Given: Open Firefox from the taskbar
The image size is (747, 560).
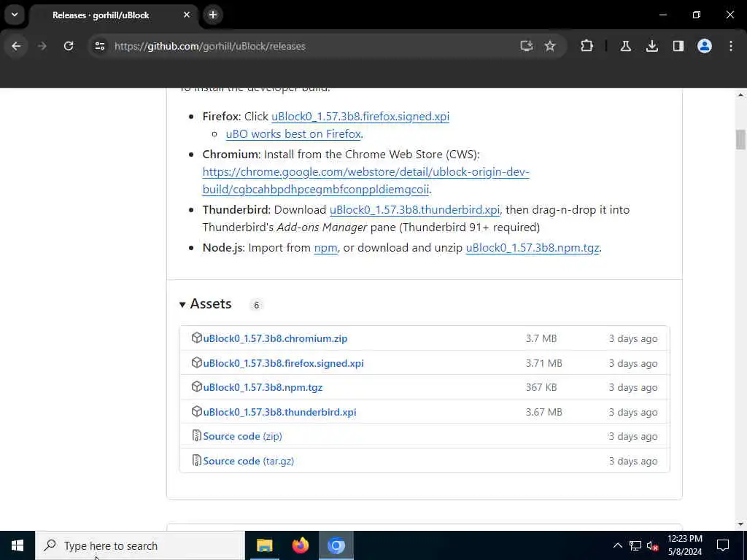Looking at the screenshot, I should point(300,545).
